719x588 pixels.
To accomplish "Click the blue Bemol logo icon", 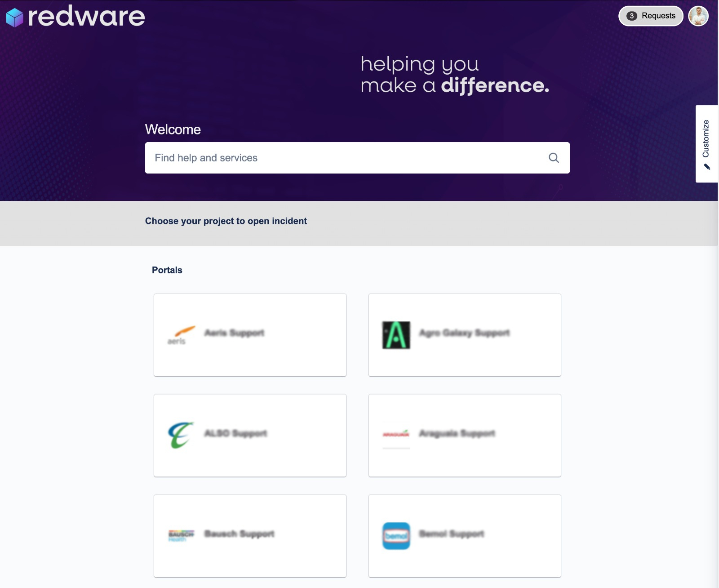I will coord(396,535).
